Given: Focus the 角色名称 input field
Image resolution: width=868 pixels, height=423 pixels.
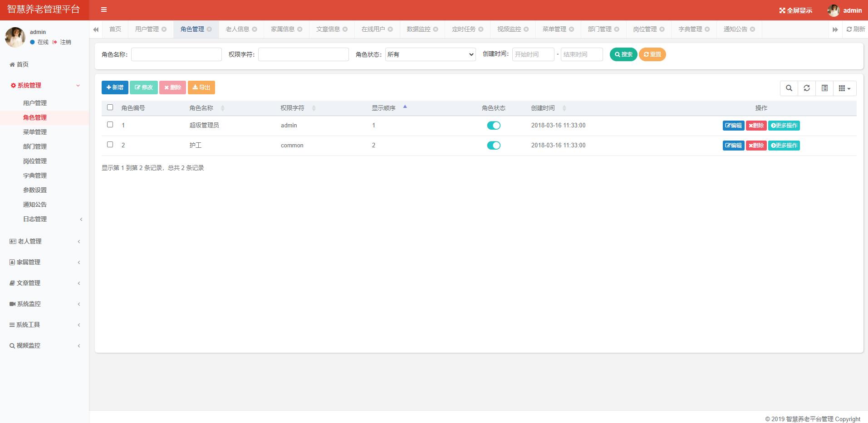Looking at the screenshot, I should 177,54.
